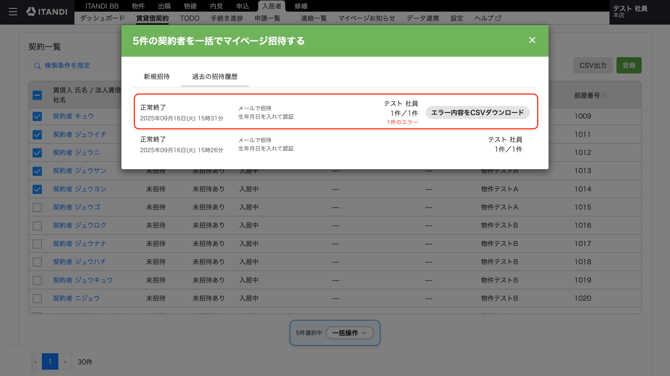Check 契約者 ジュウロク row checkbox
The image size is (670, 376).
point(37,226)
